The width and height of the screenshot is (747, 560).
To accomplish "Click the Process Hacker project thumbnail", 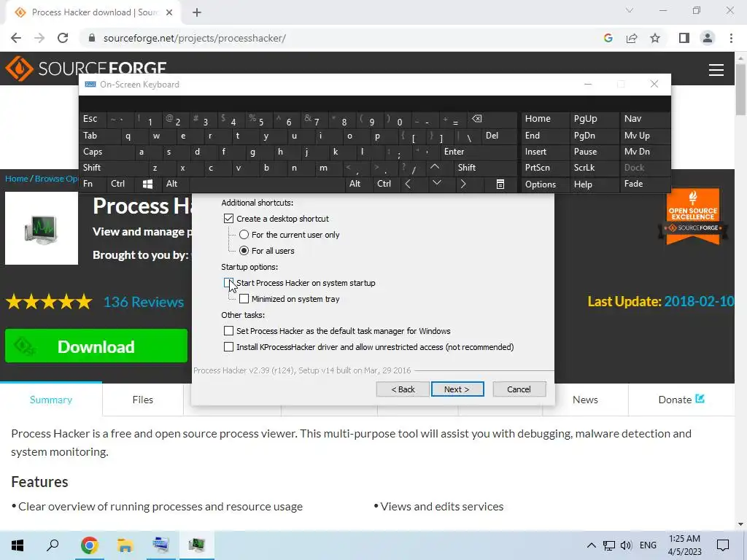I will [42, 228].
